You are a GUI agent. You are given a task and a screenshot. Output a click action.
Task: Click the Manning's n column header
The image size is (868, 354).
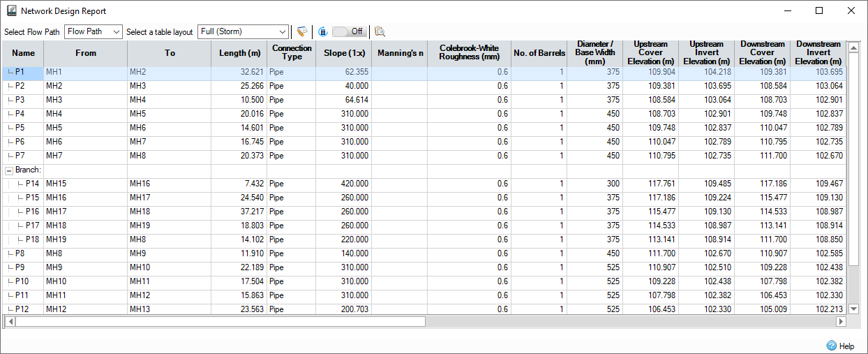(x=400, y=53)
